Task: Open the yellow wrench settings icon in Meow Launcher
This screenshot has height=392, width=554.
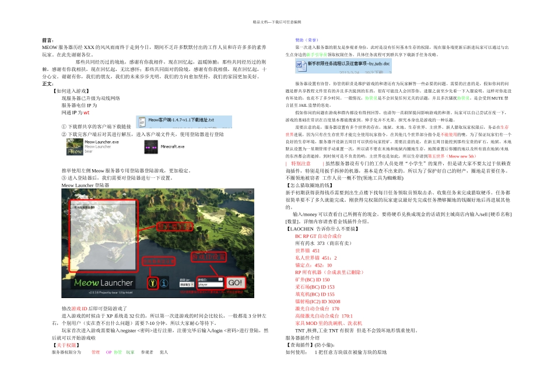Action: point(152,283)
